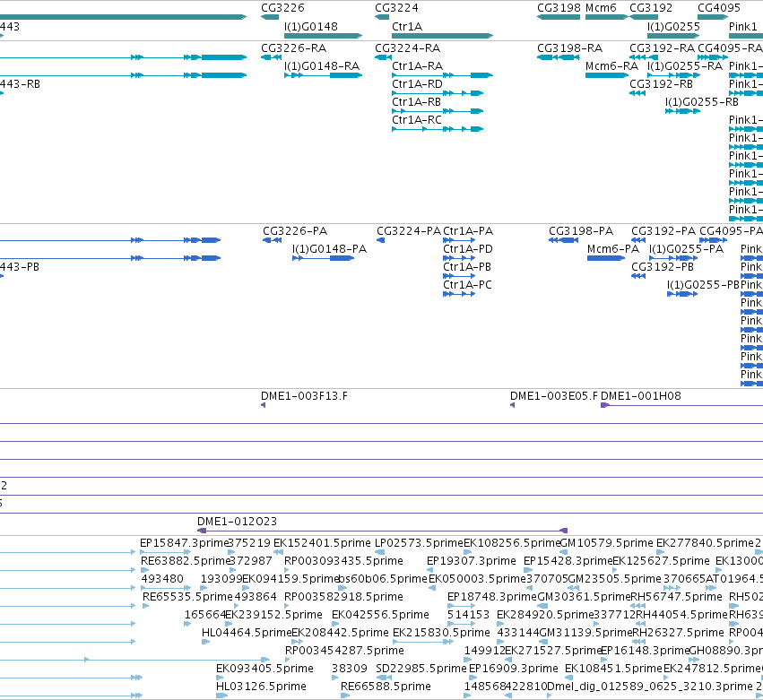Viewport: 763px width, 700px height.
Task: Click the CG3192-RB transcript label
Action: pos(662,84)
